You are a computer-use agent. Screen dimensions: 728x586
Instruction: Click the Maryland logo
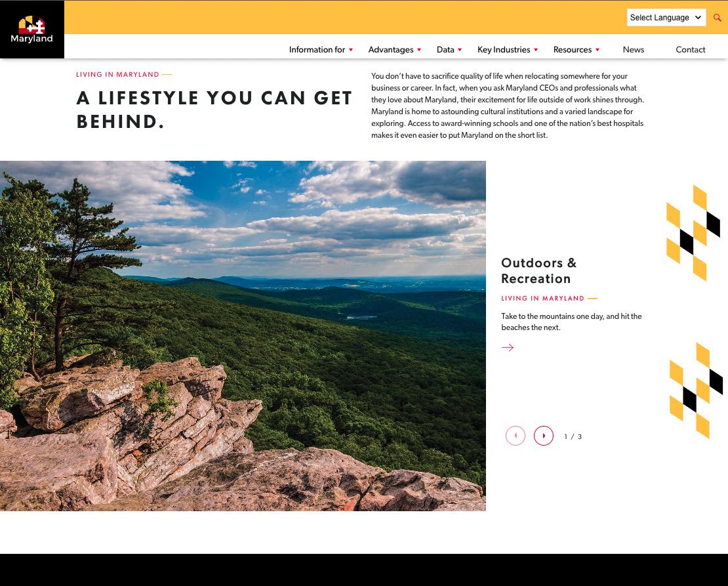[x=31, y=30]
